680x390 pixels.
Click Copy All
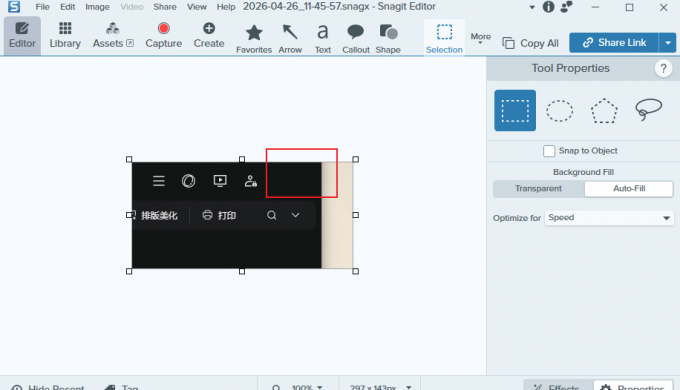click(x=530, y=43)
